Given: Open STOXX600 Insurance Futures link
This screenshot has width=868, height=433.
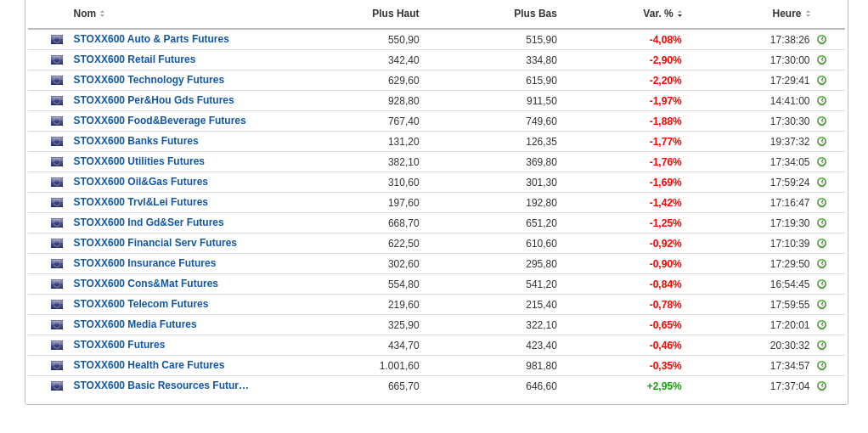Looking at the screenshot, I should [x=144, y=263].
